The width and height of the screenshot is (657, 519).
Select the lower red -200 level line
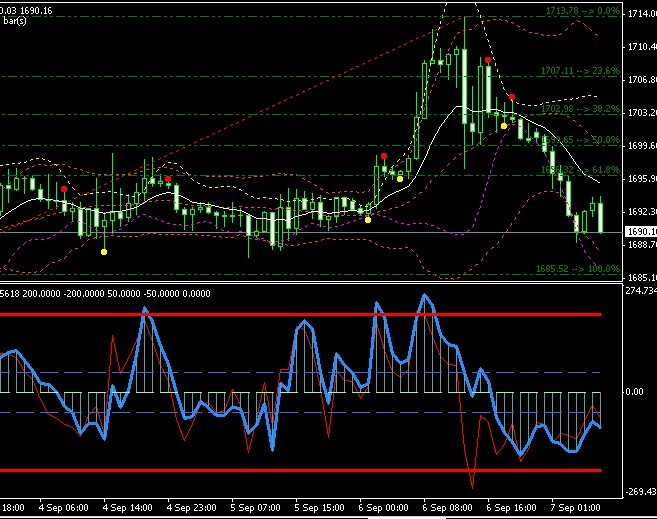(x=301, y=470)
